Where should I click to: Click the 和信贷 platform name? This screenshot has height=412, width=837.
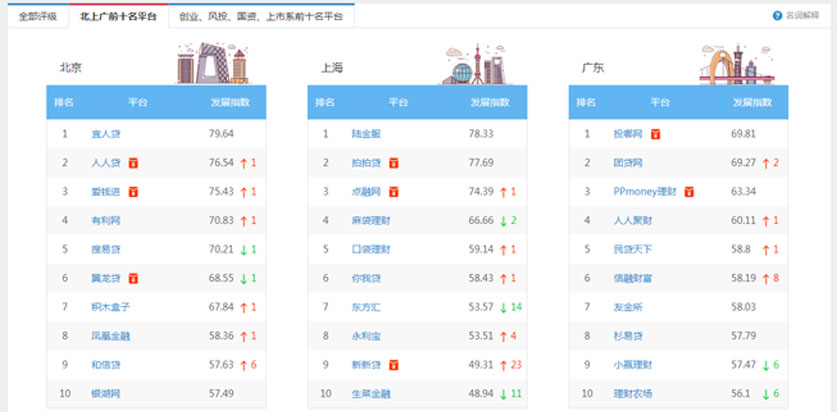point(106,365)
